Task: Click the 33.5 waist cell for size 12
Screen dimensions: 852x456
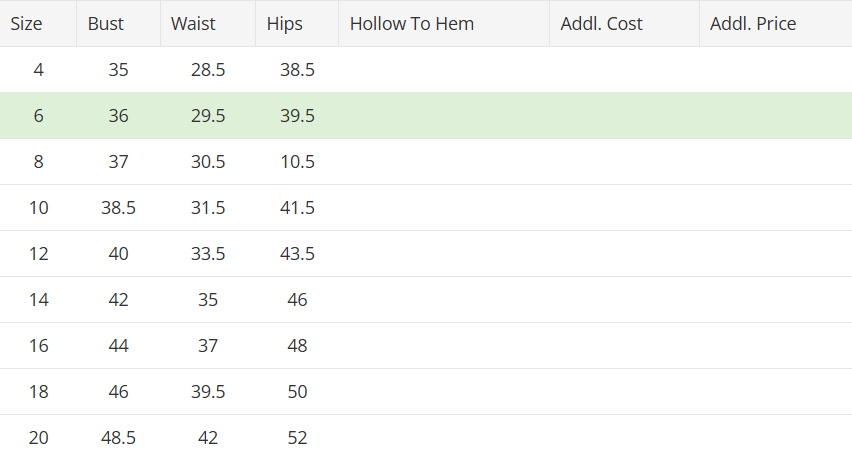Action: 208,254
